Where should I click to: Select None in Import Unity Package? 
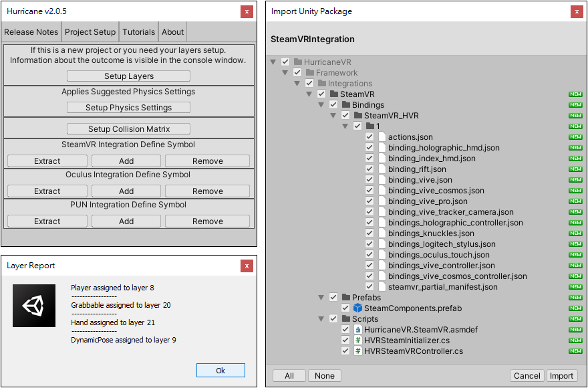[x=324, y=375]
